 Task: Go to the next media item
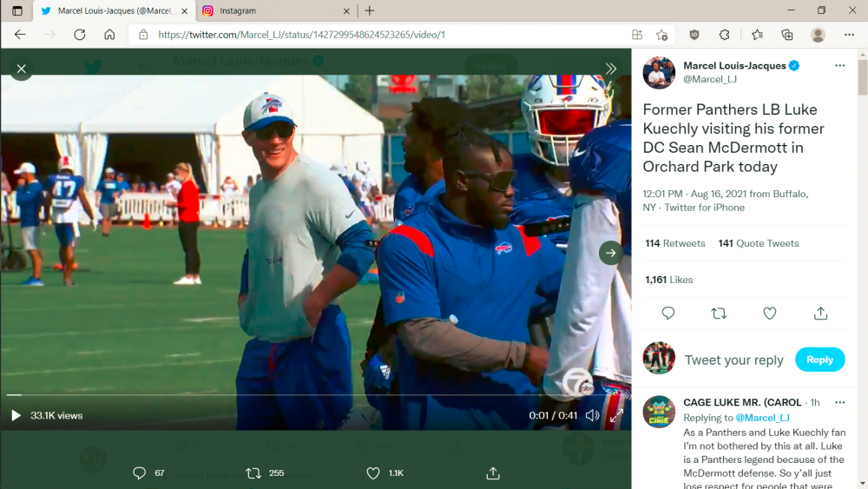pyautogui.click(x=610, y=253)
